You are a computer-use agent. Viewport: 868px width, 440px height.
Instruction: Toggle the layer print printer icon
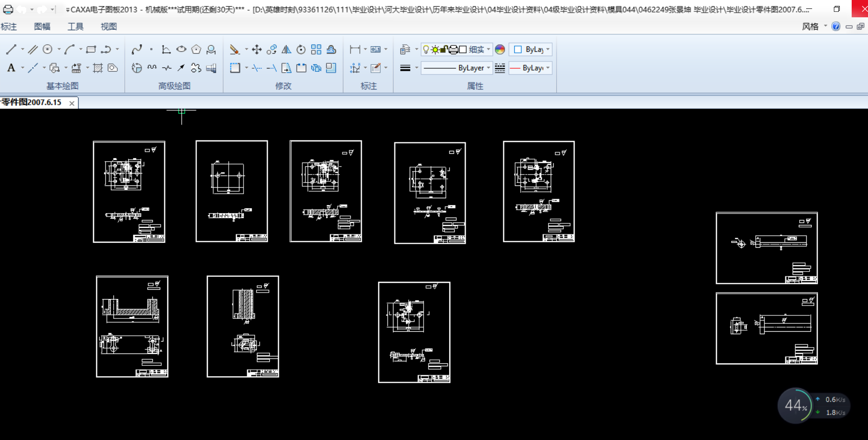[x=453, y=49]
